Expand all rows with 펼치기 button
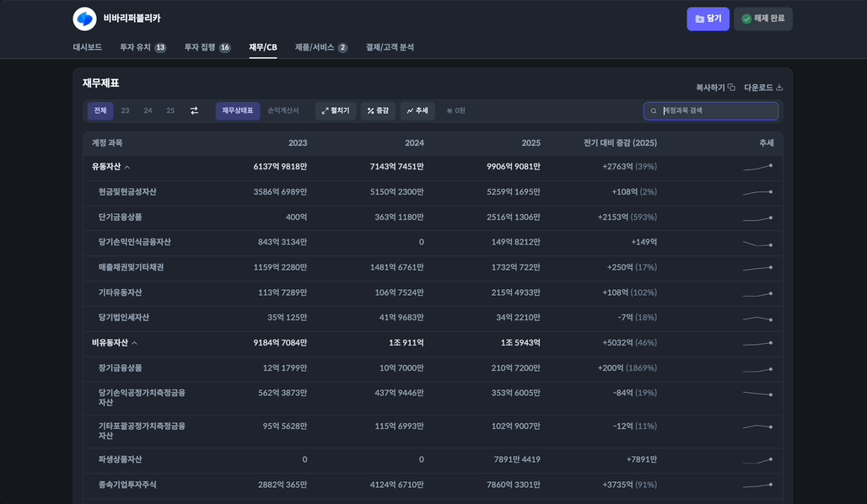867x504 pixels. [336, 110]
